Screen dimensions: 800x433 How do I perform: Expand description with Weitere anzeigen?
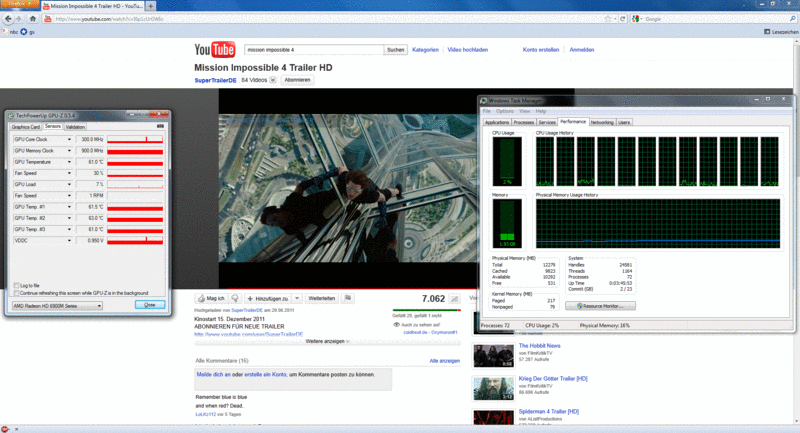(323, 341)
